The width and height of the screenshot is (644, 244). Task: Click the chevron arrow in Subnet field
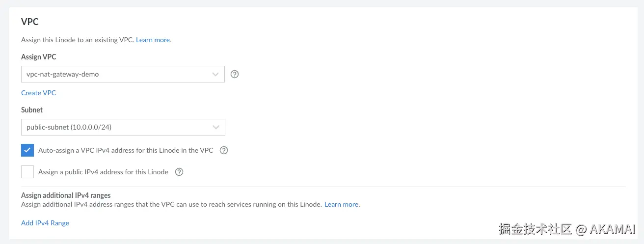tap(215, 127)
